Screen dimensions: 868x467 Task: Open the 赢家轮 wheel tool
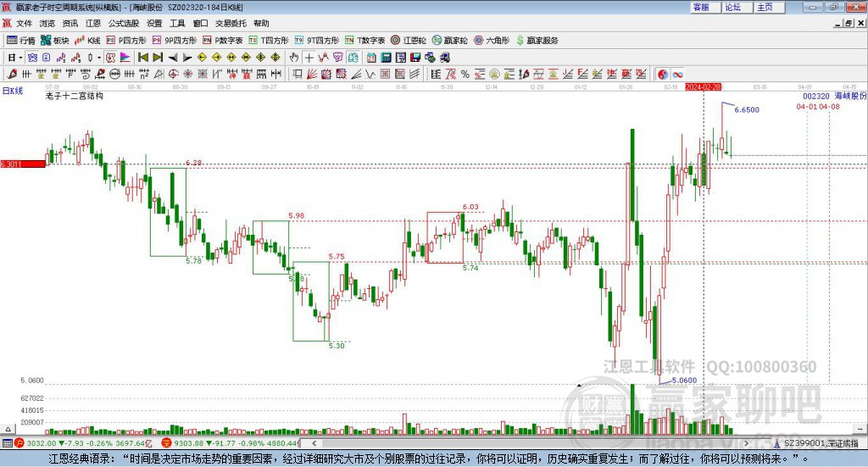click(x=450, y=41)
